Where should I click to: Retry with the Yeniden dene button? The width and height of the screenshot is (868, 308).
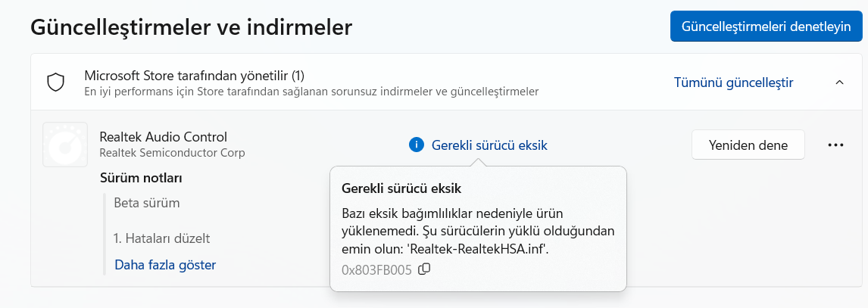748,145
